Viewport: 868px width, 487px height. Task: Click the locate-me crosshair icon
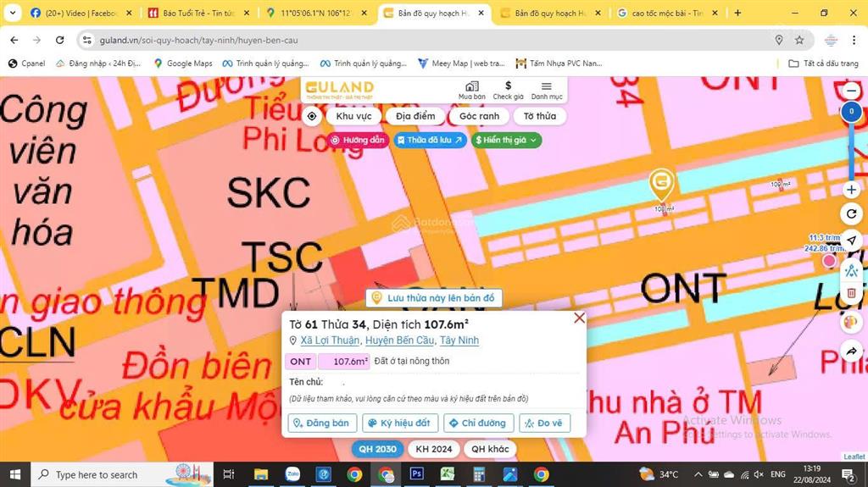coord(312,116)
